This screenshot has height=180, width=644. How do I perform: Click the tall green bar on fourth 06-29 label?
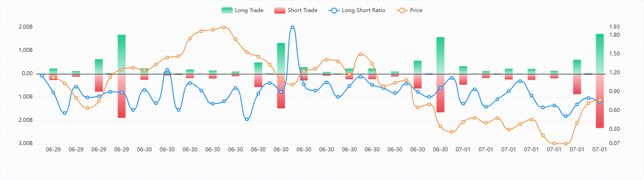tap(122, 54)
